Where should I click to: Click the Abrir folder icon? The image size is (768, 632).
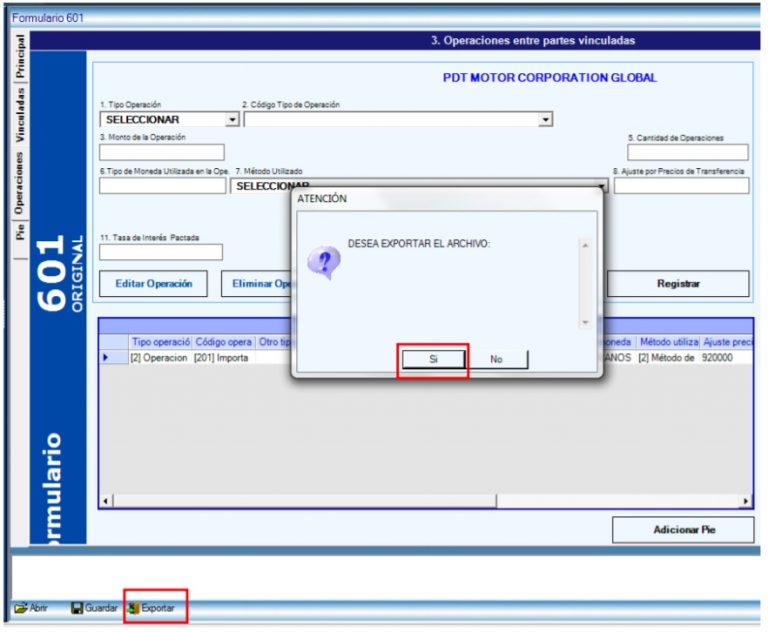19,608
